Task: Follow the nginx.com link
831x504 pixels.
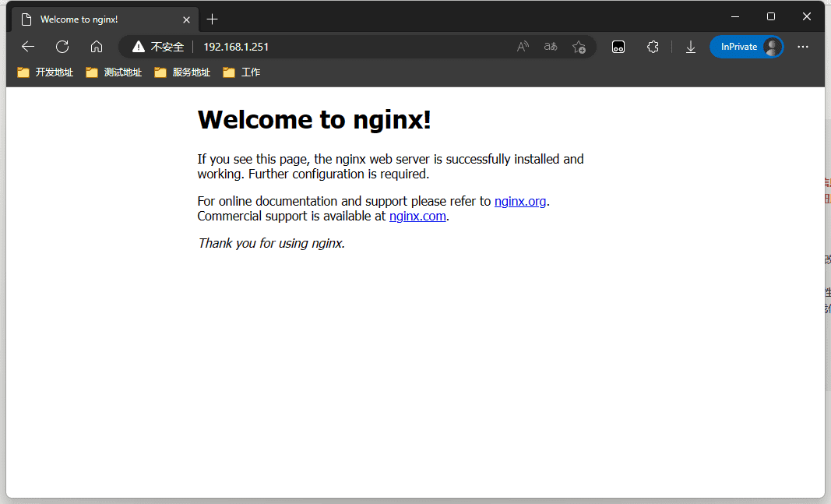Action: (417, 217)
